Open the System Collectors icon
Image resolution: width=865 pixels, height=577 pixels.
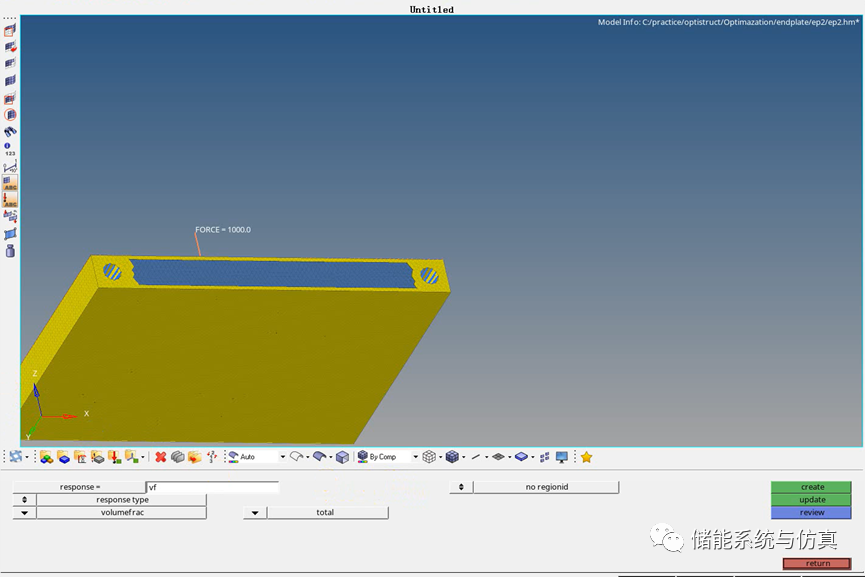[x=131, y=457]
